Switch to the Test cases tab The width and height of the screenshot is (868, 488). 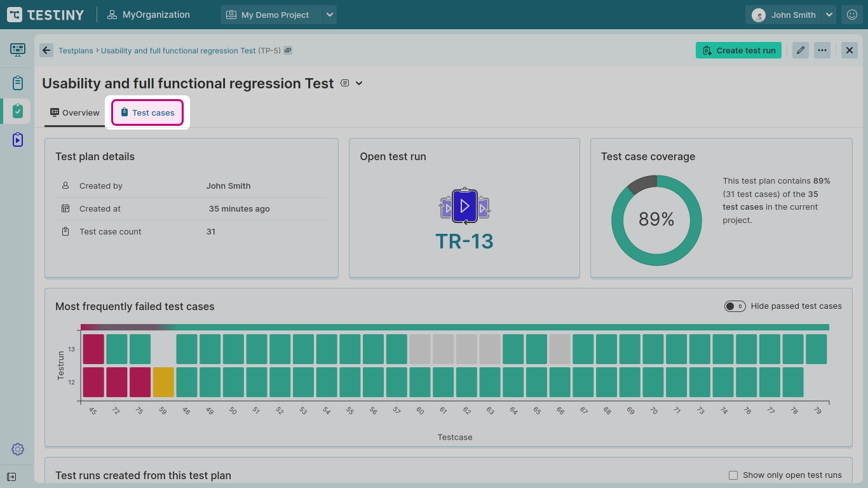(147, 112)
